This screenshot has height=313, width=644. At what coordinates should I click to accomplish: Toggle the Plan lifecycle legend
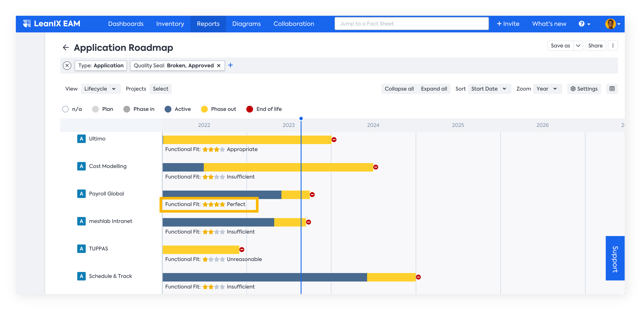pos(103,109)
